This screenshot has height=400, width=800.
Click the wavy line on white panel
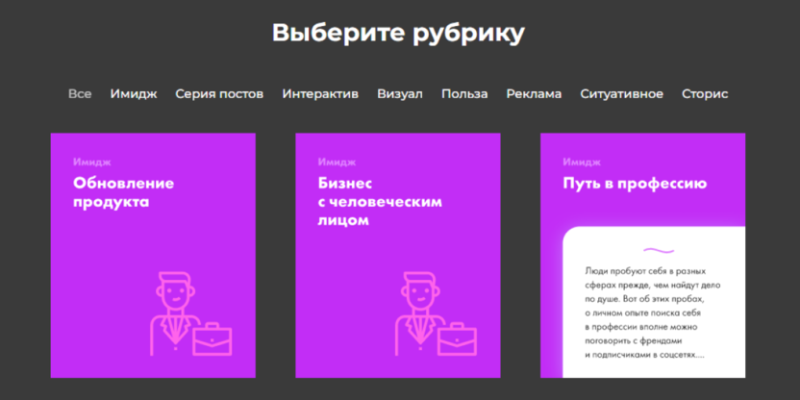coord(659,251)
